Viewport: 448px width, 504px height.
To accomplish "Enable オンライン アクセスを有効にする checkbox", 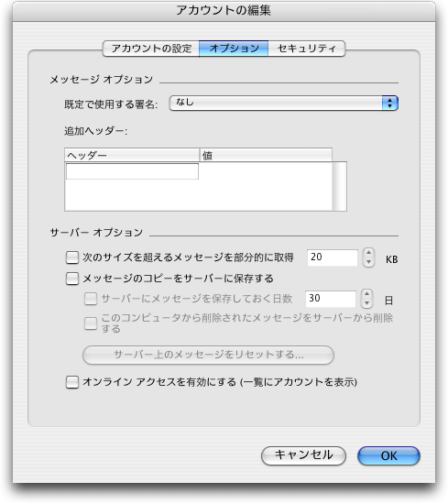I will (x=72, y=382).
